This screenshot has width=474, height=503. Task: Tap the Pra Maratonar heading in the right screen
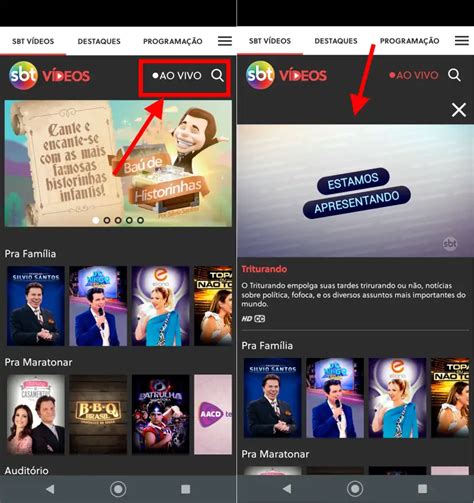tap(275, 454)
